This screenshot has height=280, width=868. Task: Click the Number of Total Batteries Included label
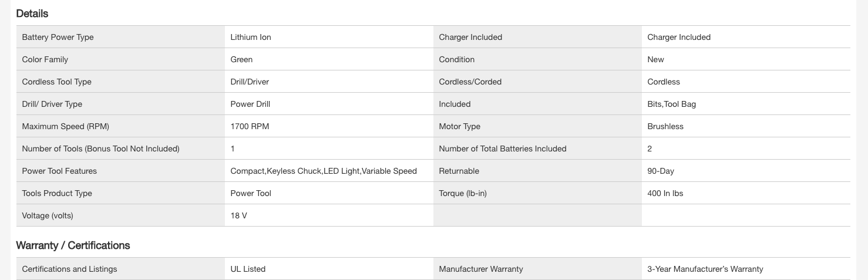502,149
